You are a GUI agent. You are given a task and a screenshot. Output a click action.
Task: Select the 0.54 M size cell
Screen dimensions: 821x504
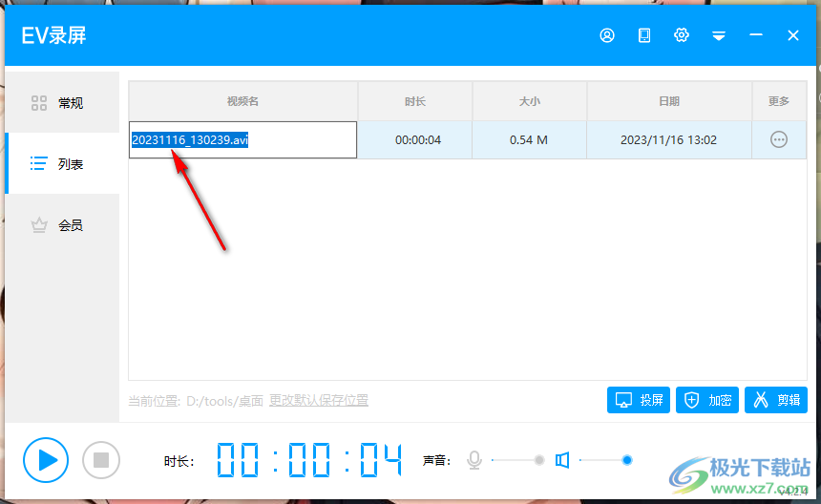pos(530,139)
